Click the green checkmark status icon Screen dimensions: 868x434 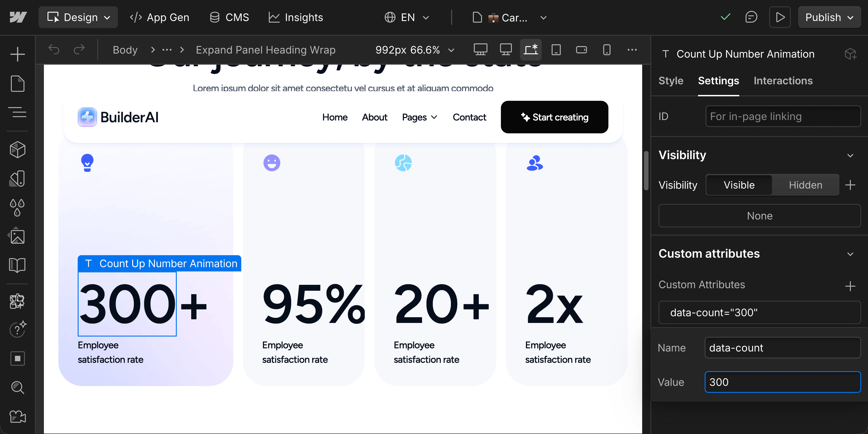click(725, 17)
